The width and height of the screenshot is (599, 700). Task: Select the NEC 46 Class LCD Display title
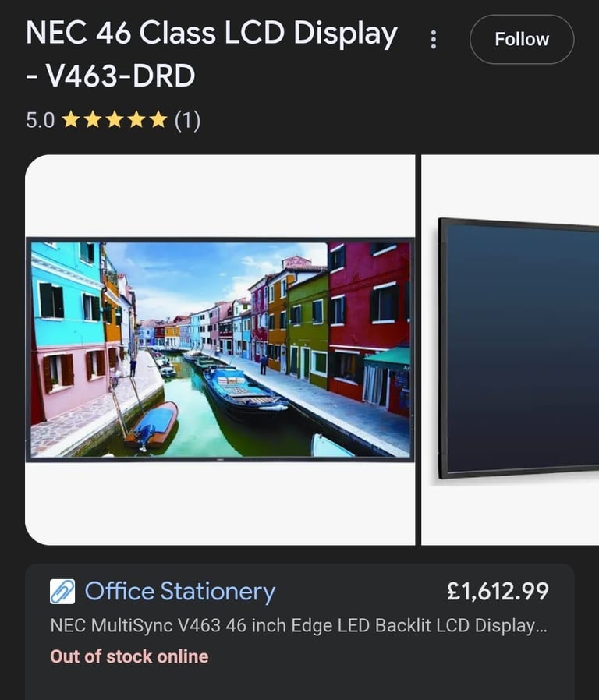(211, 33)
